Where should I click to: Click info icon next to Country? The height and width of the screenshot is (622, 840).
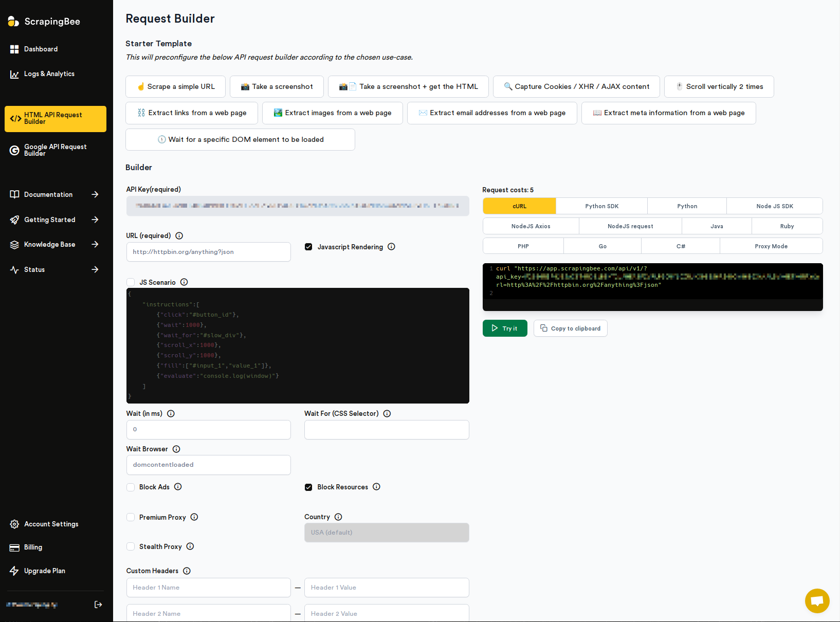point(338,517)
